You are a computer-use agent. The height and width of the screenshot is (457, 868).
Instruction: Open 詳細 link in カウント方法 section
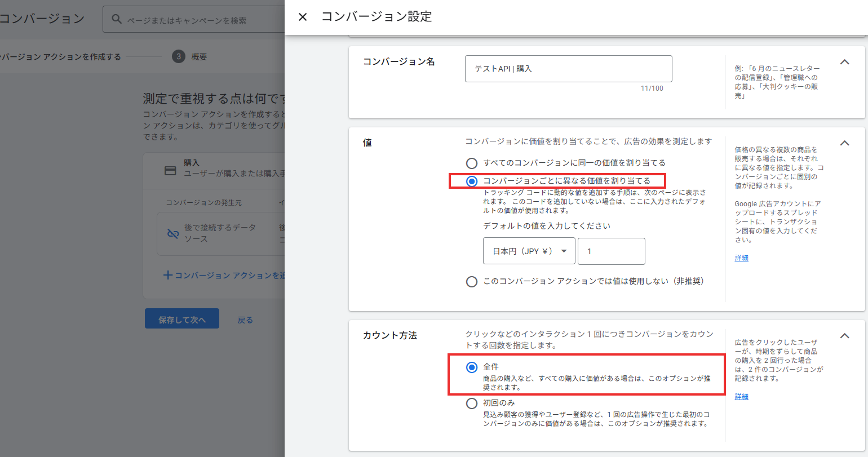[x=741, y=397]
